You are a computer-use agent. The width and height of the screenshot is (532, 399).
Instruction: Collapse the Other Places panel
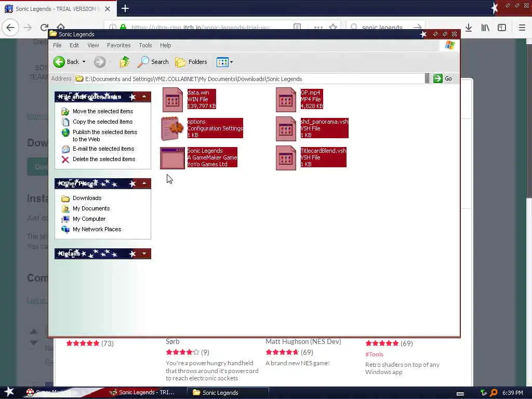144,183
